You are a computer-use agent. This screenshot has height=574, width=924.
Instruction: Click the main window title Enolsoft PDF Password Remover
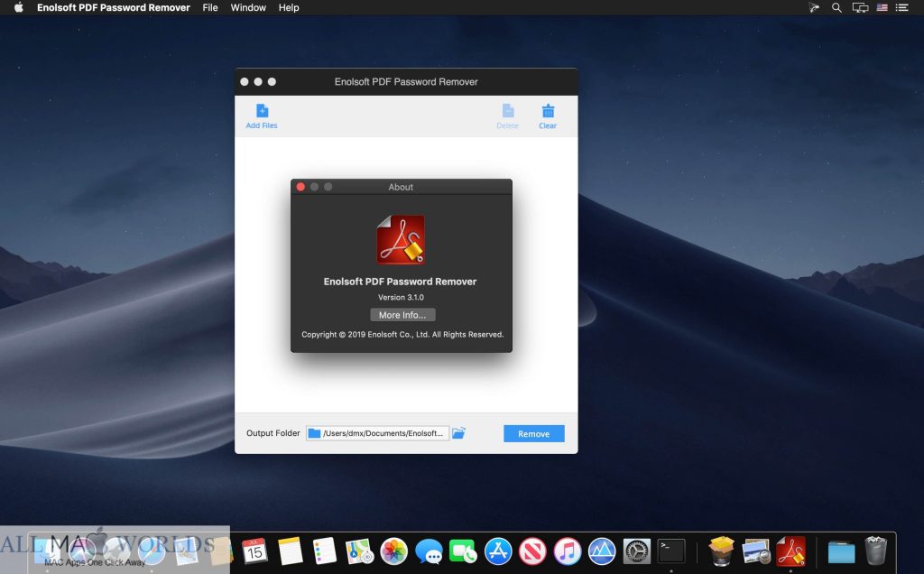(x=406, y=82)
